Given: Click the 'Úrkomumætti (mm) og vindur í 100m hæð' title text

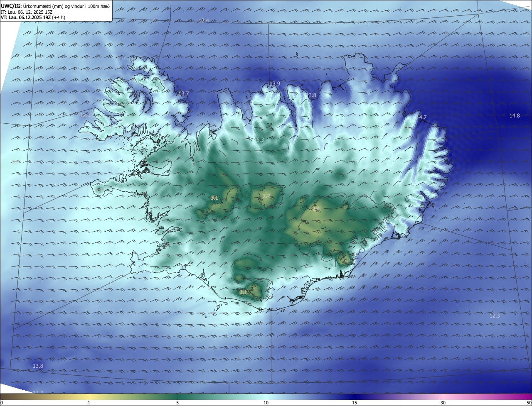Looking at the screenshot, I should [x=66, y=6].
